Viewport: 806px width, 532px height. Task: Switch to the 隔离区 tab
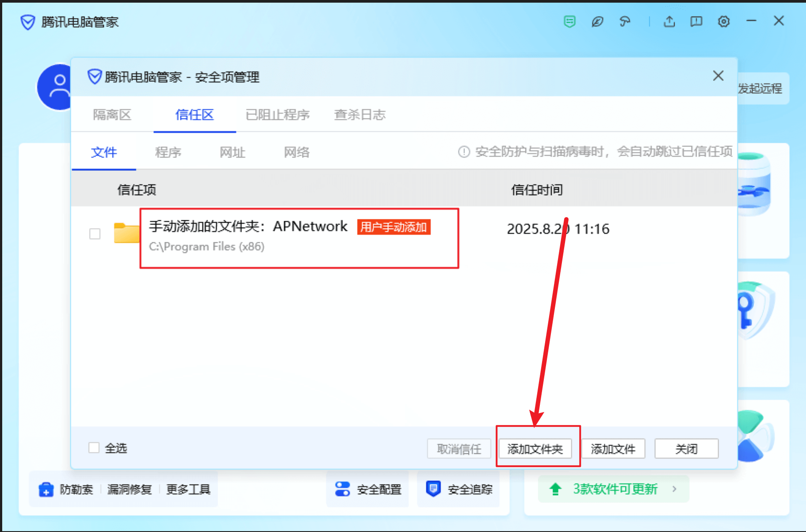pos(112,115)
